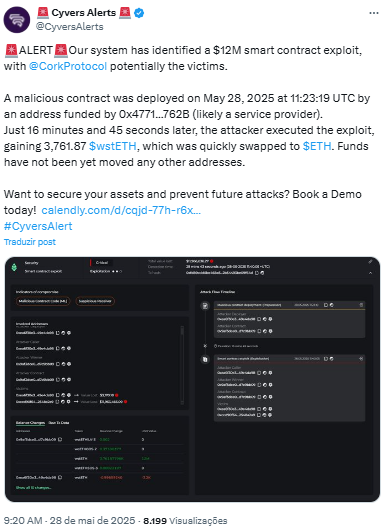This screenshot has width=389, height=531.
Task: Click the Malicious contract code (ML) chip
Action: [43, 301]
